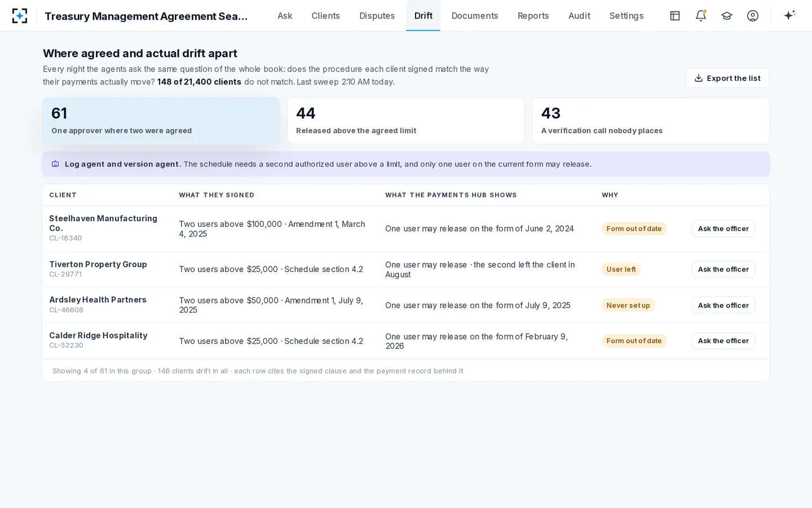Click the CL-18340 client ID

click(65, 238)
